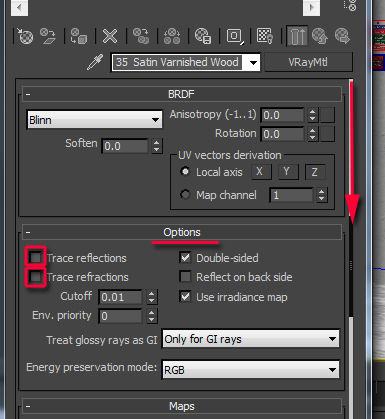Screen dimensions: 385x419
Task: Collapse the Maps rollout
Action: 182,406
